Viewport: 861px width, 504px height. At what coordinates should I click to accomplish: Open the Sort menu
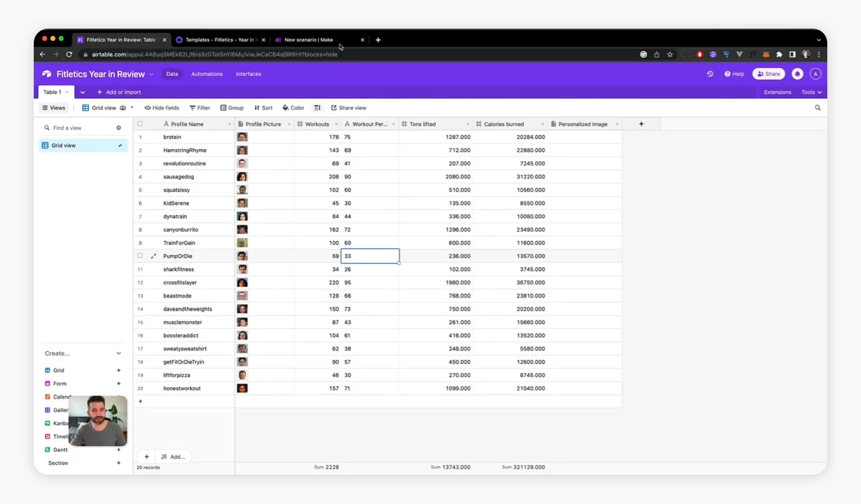[263, 108]
